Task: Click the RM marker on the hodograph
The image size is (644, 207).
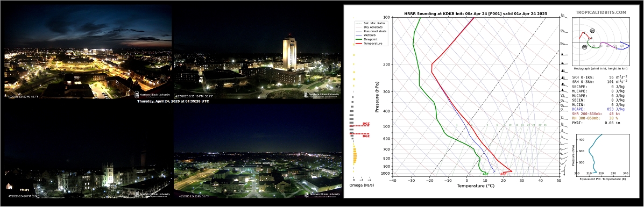Action: 584,47
